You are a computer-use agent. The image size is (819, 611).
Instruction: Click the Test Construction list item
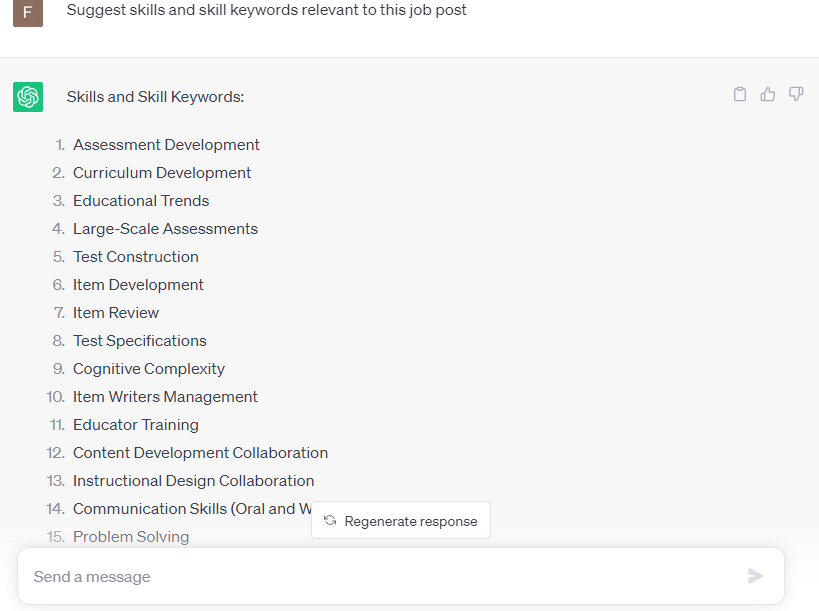(136, 257)
